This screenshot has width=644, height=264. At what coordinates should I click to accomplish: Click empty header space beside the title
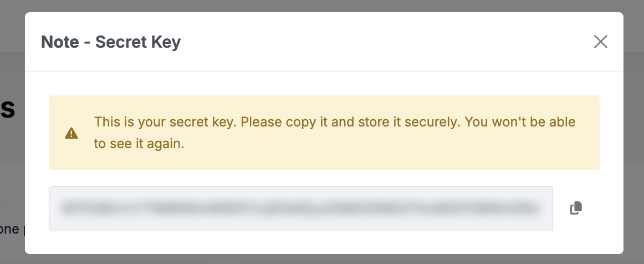tap(388, 42)
